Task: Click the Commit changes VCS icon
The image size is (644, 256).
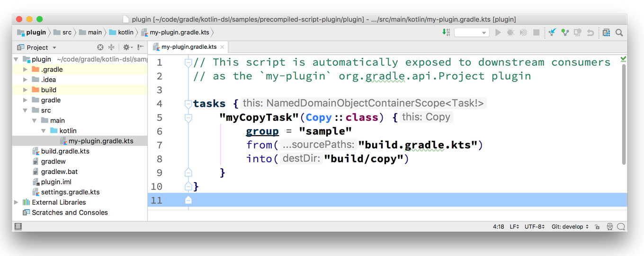Action: pyautogui.click(x=565, y=33)
